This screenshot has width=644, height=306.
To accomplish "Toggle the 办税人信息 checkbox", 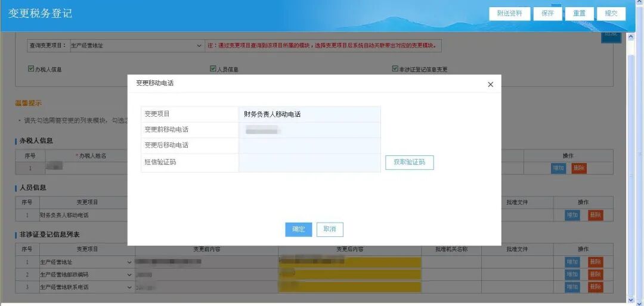I will [31, 69].
